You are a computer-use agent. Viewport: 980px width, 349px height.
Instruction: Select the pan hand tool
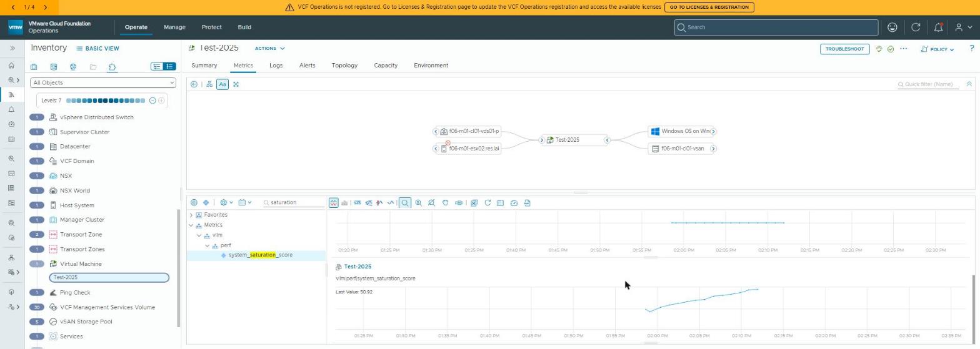[x=445, y=203]
